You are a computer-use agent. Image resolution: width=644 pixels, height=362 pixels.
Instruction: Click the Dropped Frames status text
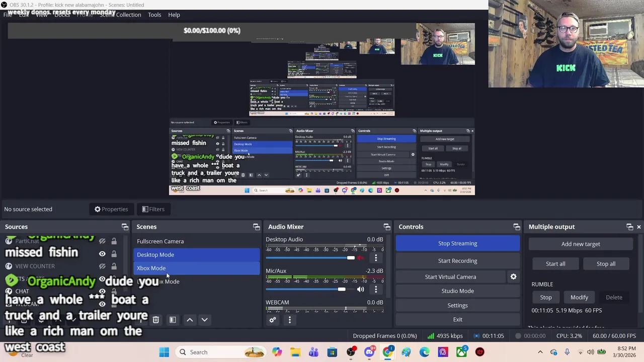(x=385, y=336)
